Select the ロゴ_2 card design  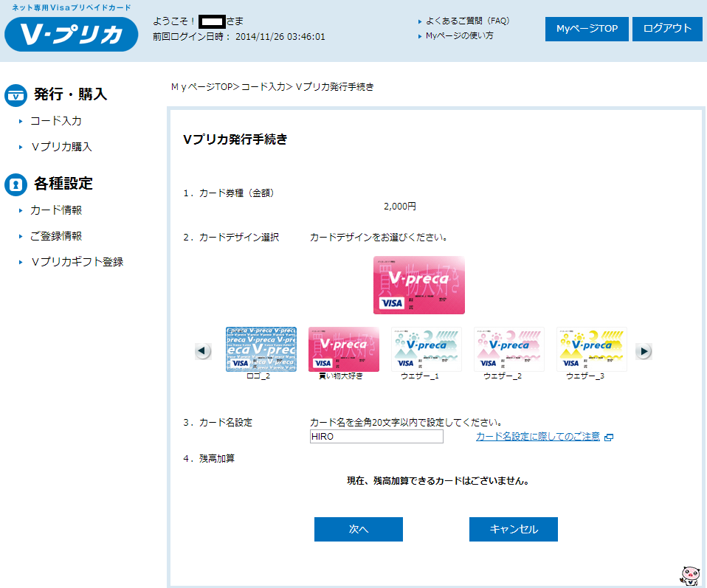click(261, 349)
